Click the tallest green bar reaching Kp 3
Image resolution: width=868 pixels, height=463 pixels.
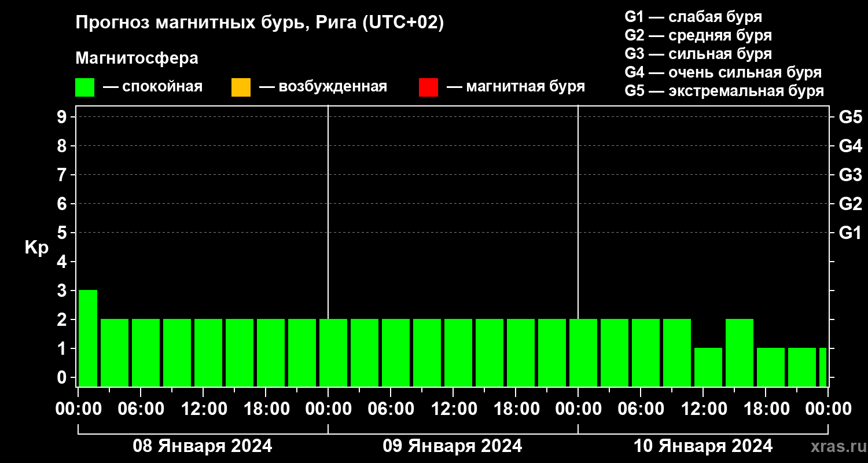(88, 338)
